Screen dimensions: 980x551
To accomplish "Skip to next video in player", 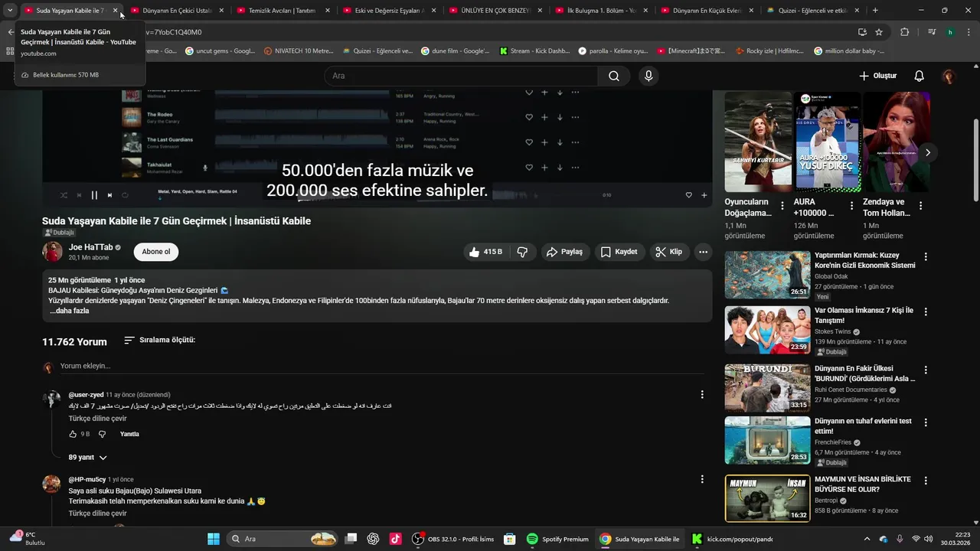I will pos(109,195).
